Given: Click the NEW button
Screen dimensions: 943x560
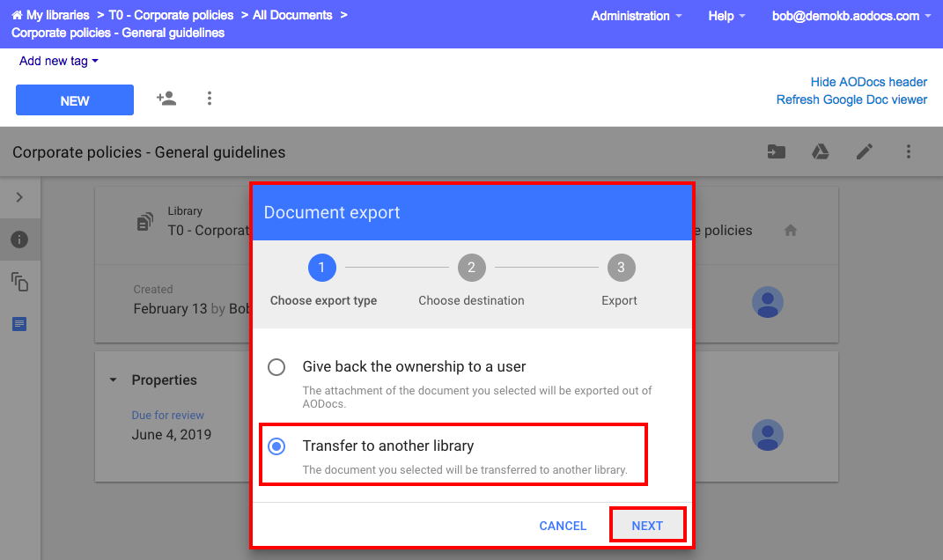Looking at the screenshot, I should click(75, 99).
